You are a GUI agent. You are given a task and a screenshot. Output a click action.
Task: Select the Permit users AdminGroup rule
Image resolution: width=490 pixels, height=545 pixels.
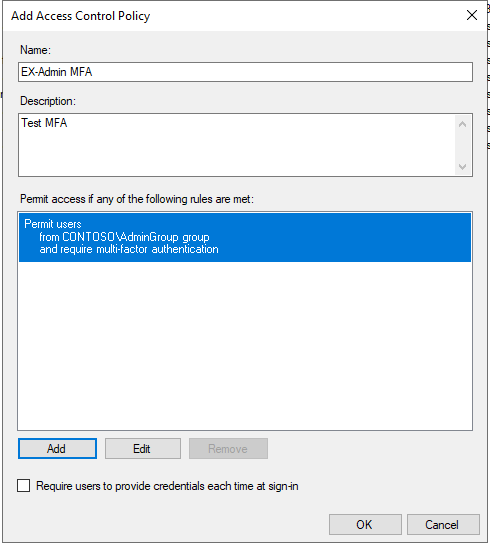click(x=245, y=237)
